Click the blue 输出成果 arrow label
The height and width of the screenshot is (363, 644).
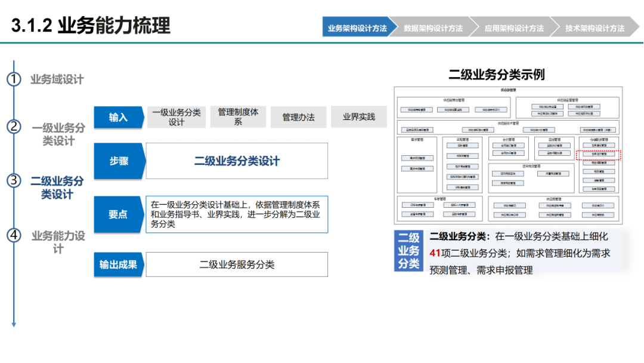coord(119,264)
